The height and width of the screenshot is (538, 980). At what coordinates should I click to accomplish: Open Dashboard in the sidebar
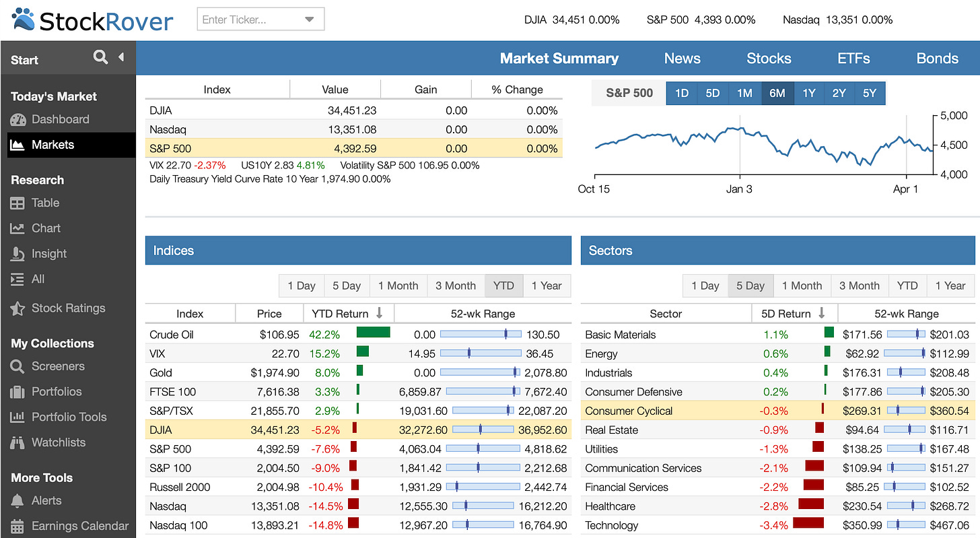click(x=60, y=120)
